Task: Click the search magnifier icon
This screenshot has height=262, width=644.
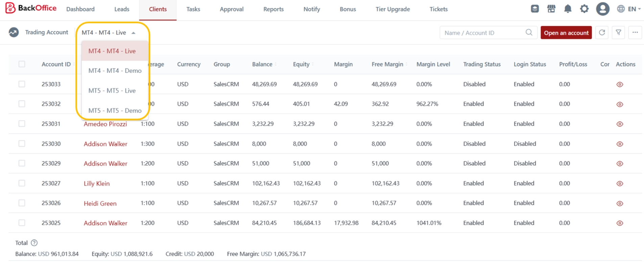Action: (x=529, y=32)
